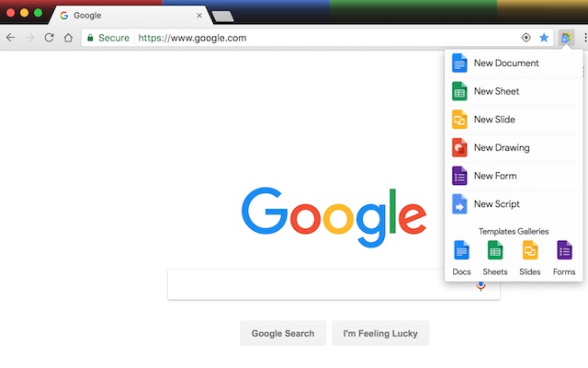The width and height of the screenshot is (588, 368).
Task: Click the bookmark star in address bar
Action: 544,38
